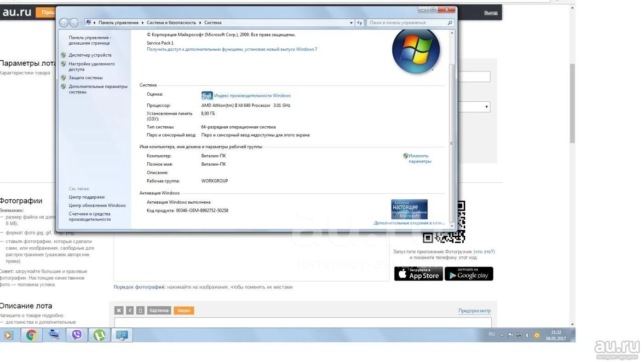Open Дополнительные параметры системы link

pos(98,89)
